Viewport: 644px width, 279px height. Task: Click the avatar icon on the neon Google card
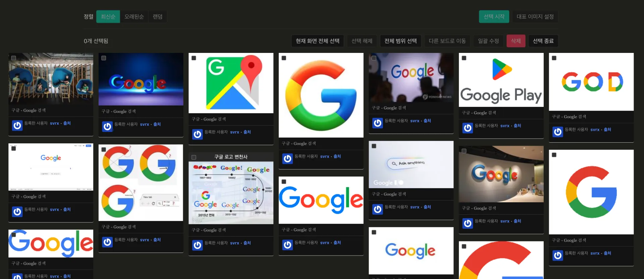(x=107, y=126)
